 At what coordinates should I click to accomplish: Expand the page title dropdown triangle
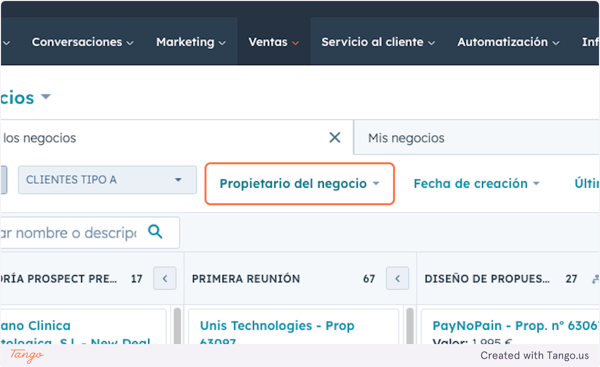(46, 96)
